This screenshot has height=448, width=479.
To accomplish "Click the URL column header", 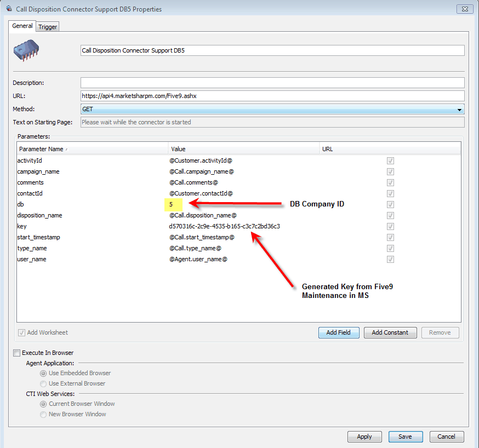I will [390, 149].
